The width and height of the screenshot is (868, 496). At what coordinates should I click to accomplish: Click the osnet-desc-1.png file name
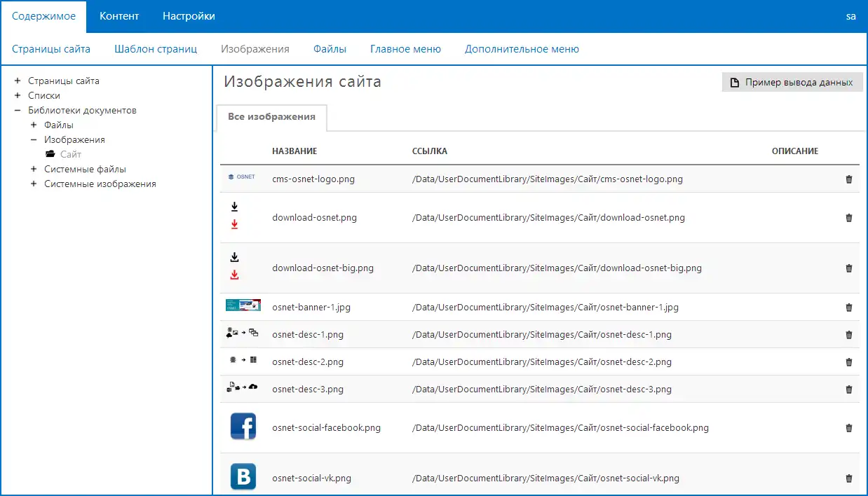pyautogui.click(x=308, y=335)
